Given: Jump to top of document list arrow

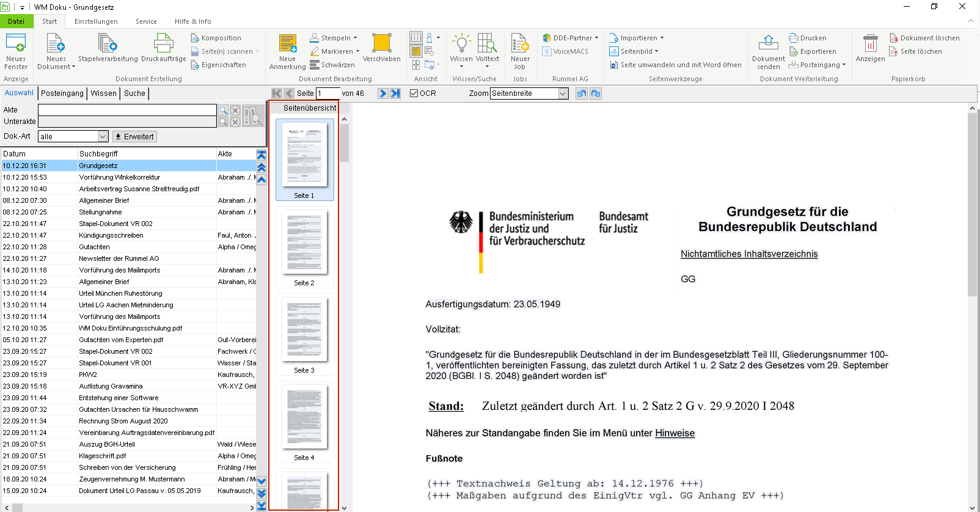Looking at the screenshot, I should (x=261, y=155).
